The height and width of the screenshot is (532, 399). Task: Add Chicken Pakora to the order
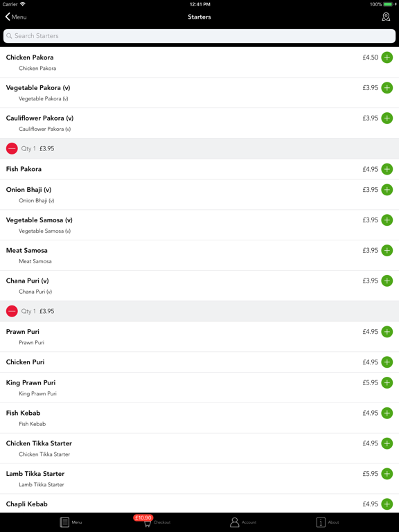(387, 57)
